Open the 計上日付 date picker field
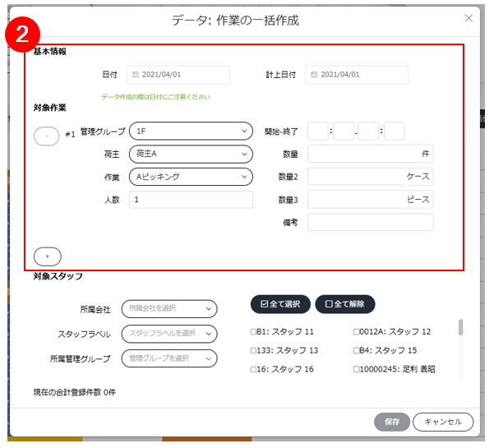Image resolution: width=494 pixels, height=448 pixels. point(357,75)
